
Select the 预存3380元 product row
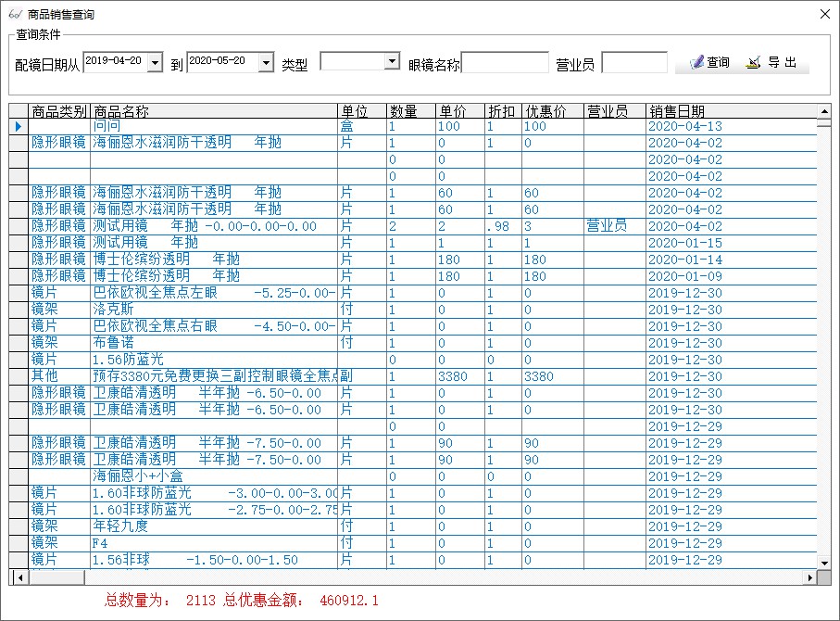pos(213,376)
